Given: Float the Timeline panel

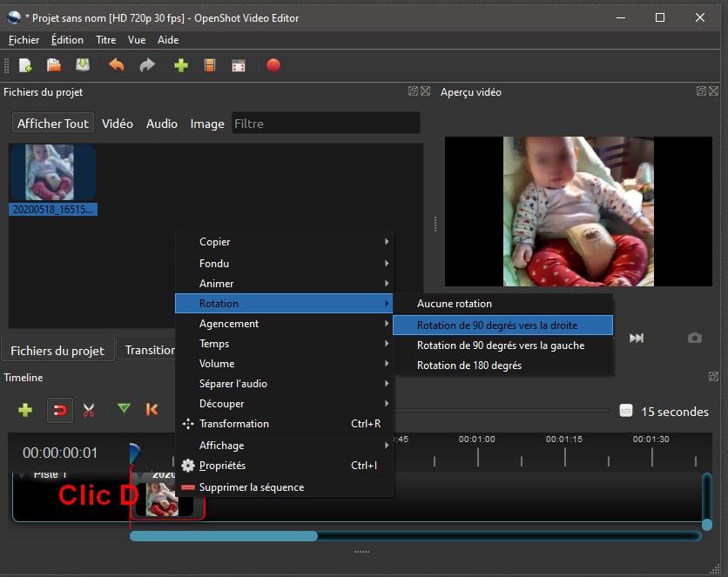Looking at the screenshot, I should pyautogui.click(x=713, y=376).
